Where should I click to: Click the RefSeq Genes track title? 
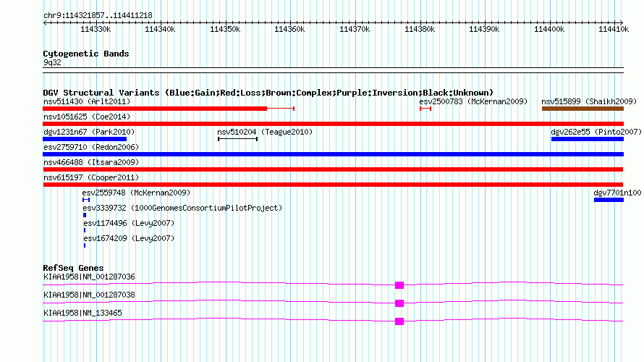coord(73,268)
